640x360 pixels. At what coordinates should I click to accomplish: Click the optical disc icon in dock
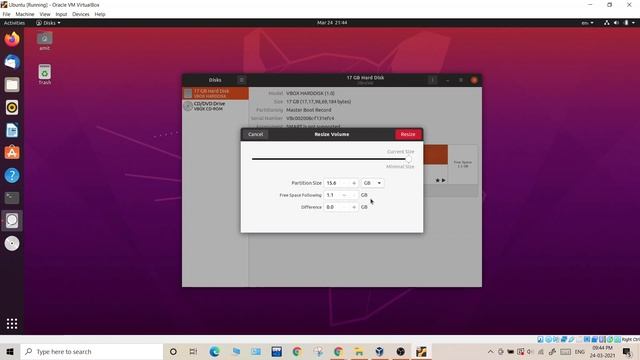pos(12,243)
